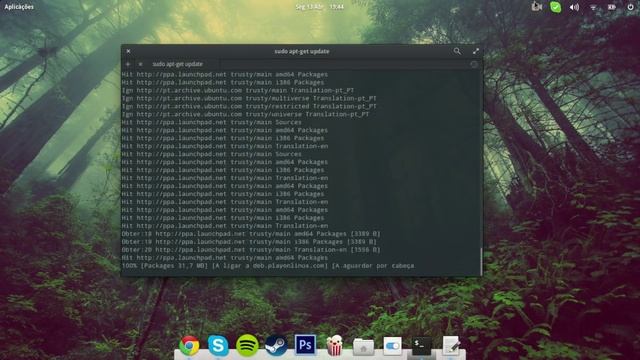Launch Steam from the dock

point(276,345)
